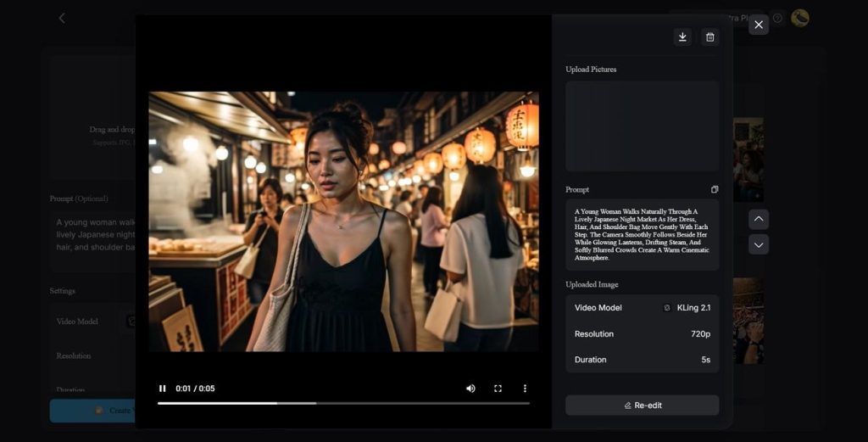Close the video preview dialog
The height and width of the screenshot is (442, 868).
pos(759,25)
